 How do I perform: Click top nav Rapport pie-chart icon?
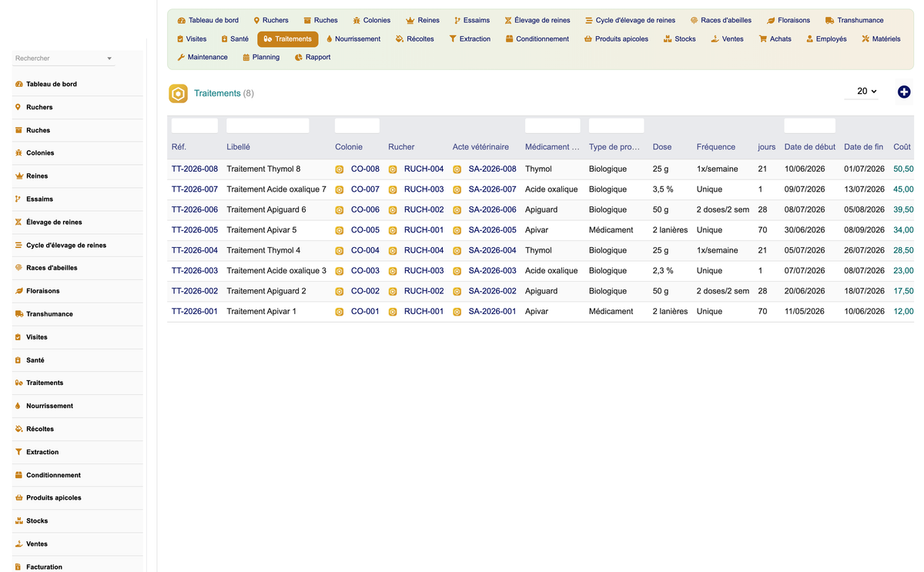(299, 58)
